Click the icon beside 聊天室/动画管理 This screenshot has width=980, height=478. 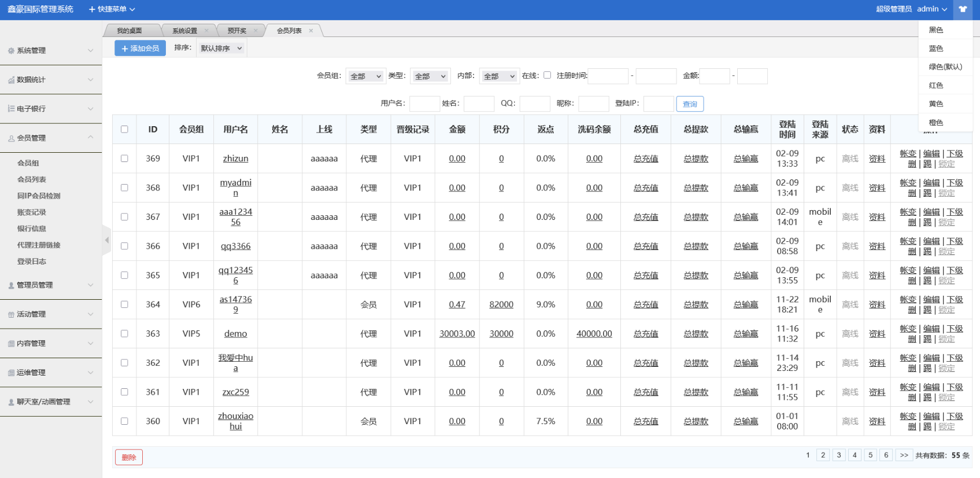tap(11, 402)
